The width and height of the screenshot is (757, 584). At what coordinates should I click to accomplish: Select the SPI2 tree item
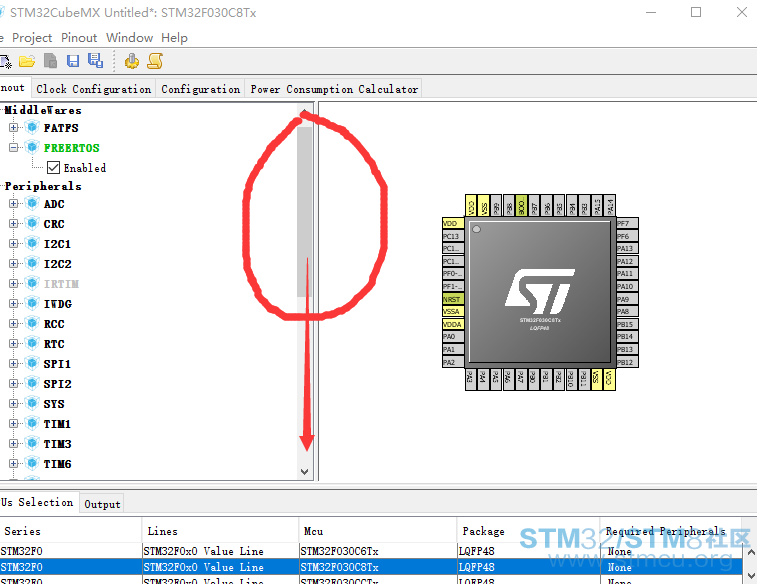coord(57,384)
